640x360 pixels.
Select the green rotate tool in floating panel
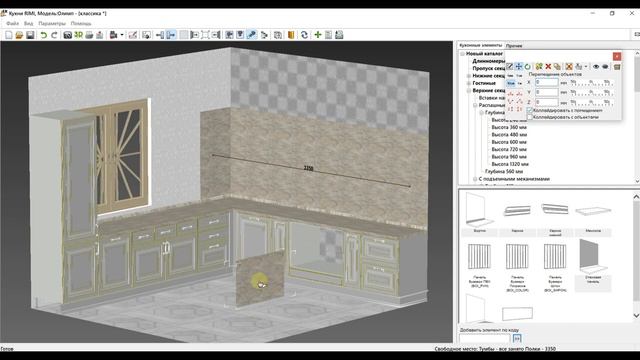[528, 67]
